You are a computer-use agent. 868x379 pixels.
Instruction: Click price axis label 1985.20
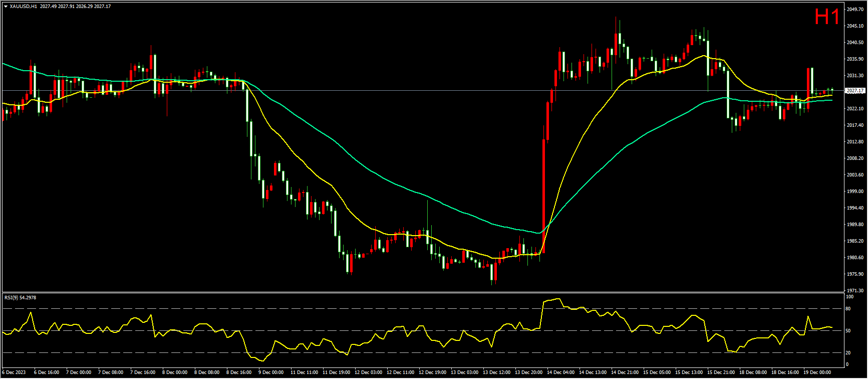pyautogui.click(x=855, y=241)
